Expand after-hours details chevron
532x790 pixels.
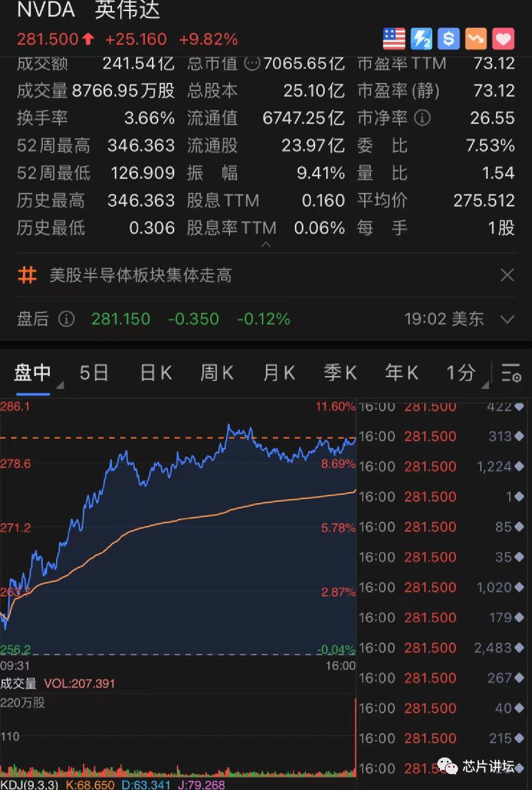click(507, 319)
